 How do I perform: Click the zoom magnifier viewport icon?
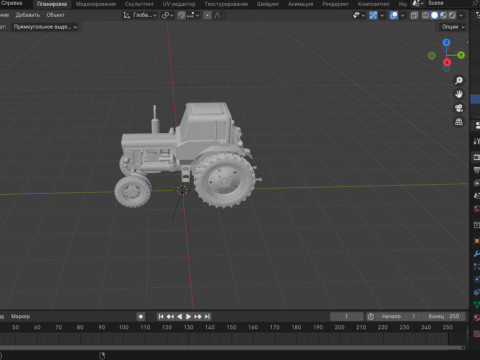[x=459, y=81]
